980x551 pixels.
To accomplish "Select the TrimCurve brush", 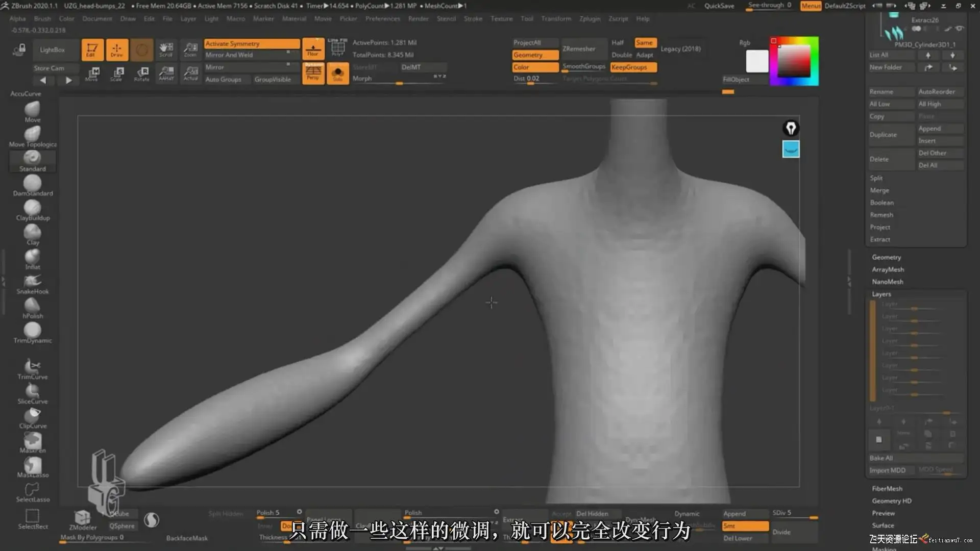I will (x=32, y=367).
